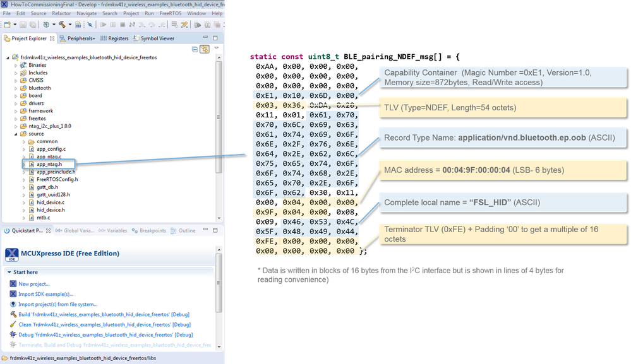Select gatt_uuid128.h file
The image size is (631, 364).
click(53, 195)
